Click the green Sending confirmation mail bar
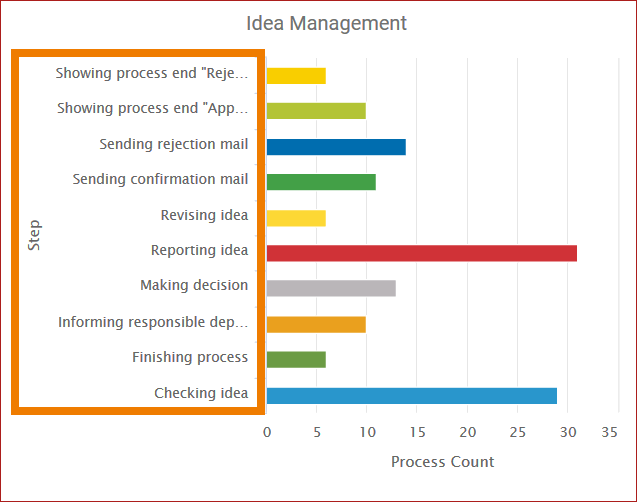The height and width of the screenshot is (502, 637). pos(321,182)
